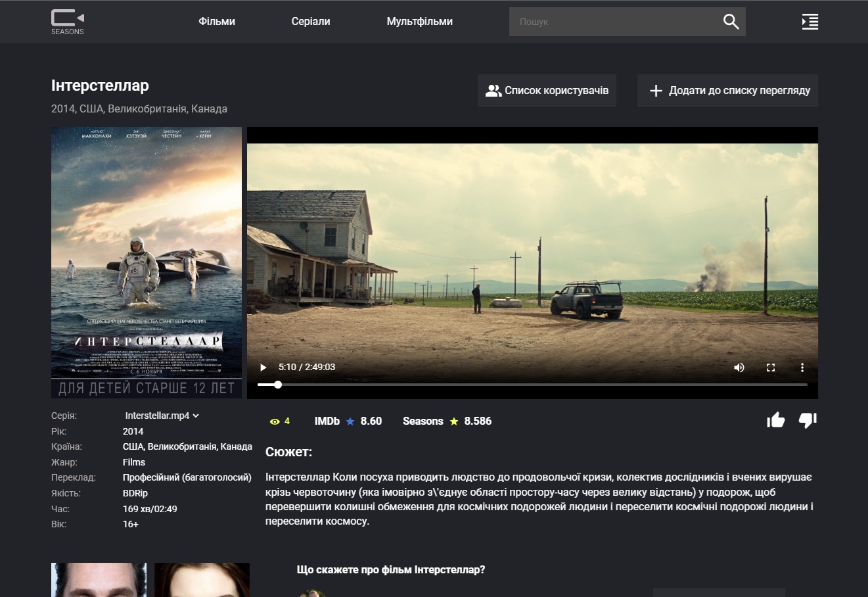Screen dimensions: 868x597
Task: Click the Interstellar movie poster
Action: point(147,262)
